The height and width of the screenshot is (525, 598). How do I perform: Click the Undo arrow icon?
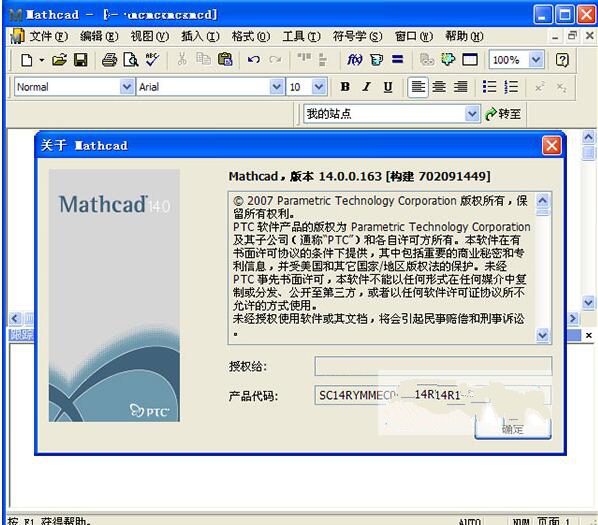[254, 59]
